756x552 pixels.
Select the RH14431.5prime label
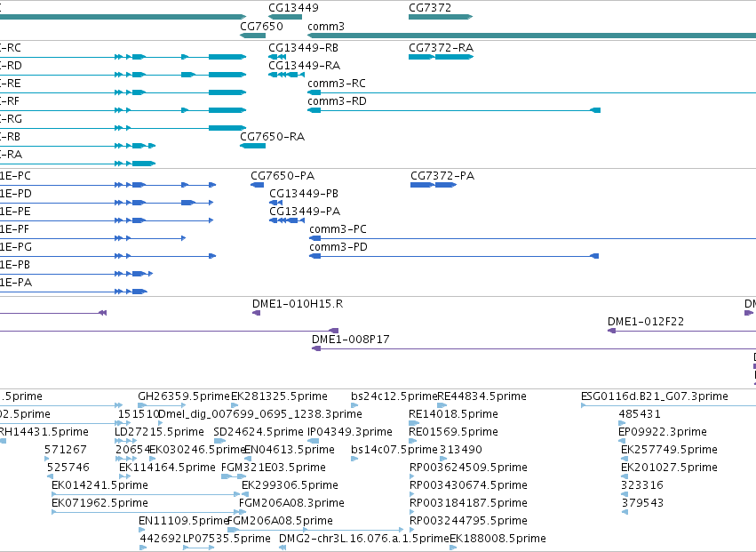click(x=44, y=431)
